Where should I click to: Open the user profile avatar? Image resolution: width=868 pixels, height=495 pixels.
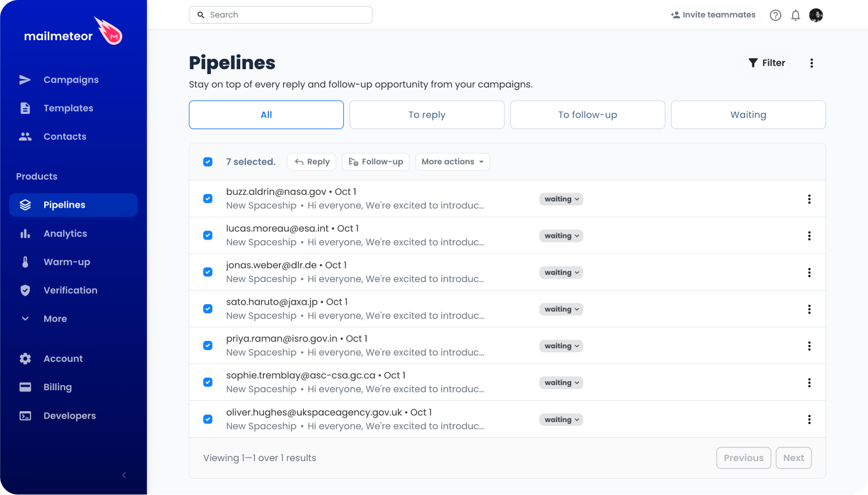pyautogui.click(x=816, y=15)
